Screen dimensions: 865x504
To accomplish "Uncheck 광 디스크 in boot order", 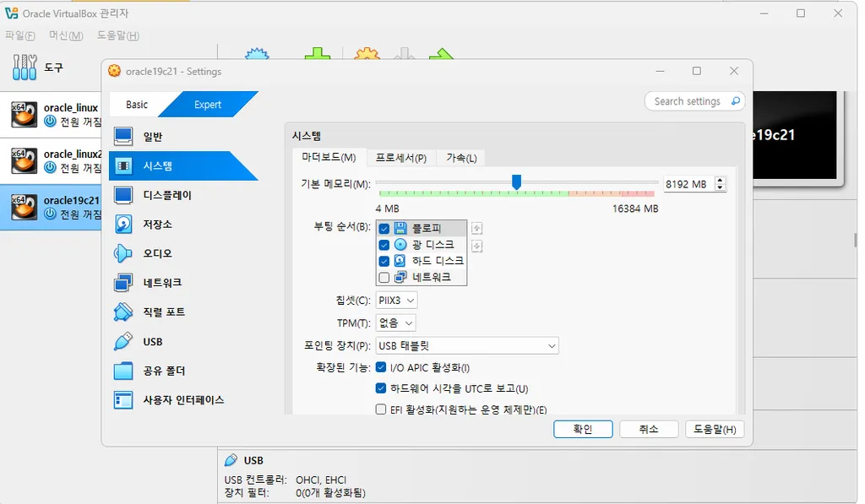I will [x=384, y=245].
